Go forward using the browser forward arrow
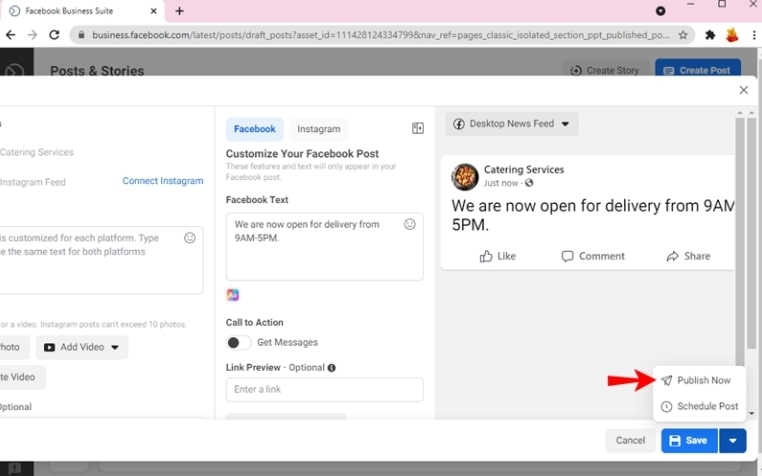 pyautogui.click(x=32, y=35)
